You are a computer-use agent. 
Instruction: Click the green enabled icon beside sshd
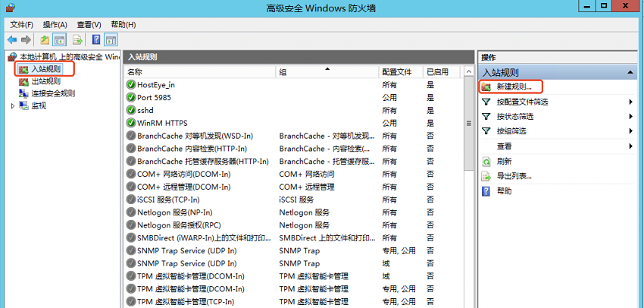pyautogui.click(x=131, y=110)
